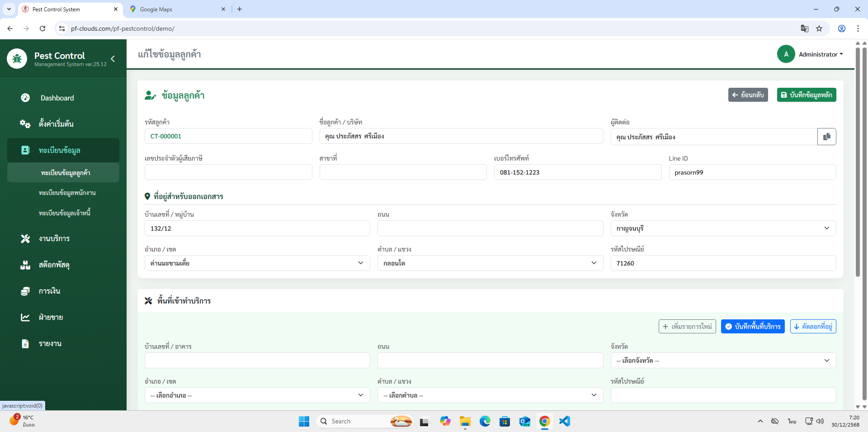
Task: Open the งานบริการ sidebar menu
Action: tap(54, 239)
